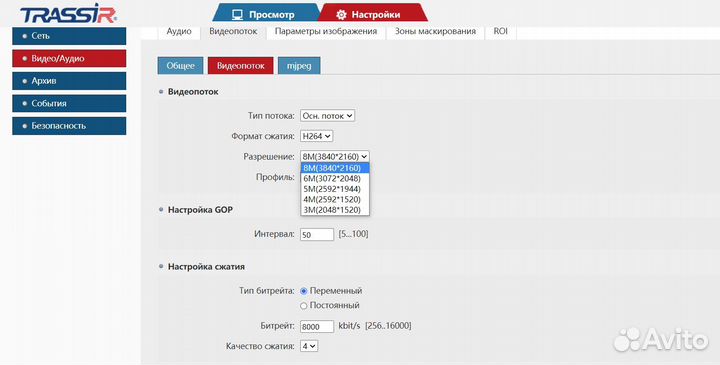Choose 8M(3840*2160) resolution option
The height and width of the screenshot is (365, 720).
(335, 168)
